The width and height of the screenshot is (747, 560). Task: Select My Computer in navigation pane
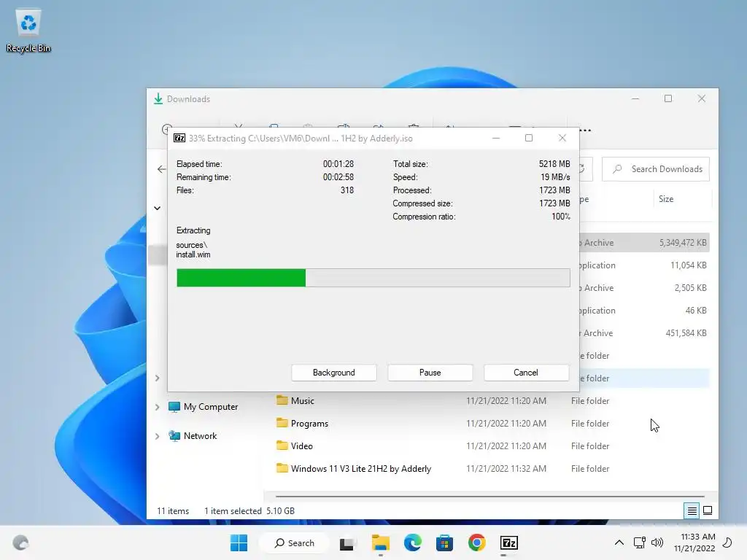coord(211,407)
